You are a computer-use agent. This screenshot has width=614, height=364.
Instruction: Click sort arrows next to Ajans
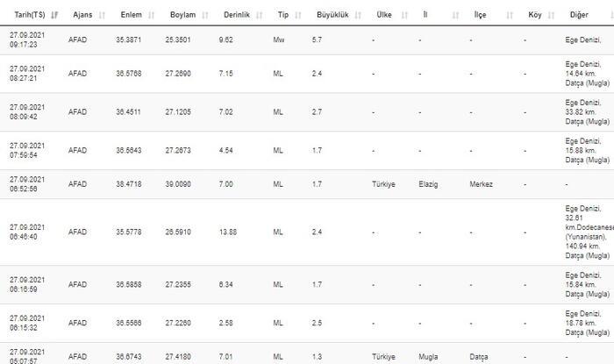pos(102,15)
